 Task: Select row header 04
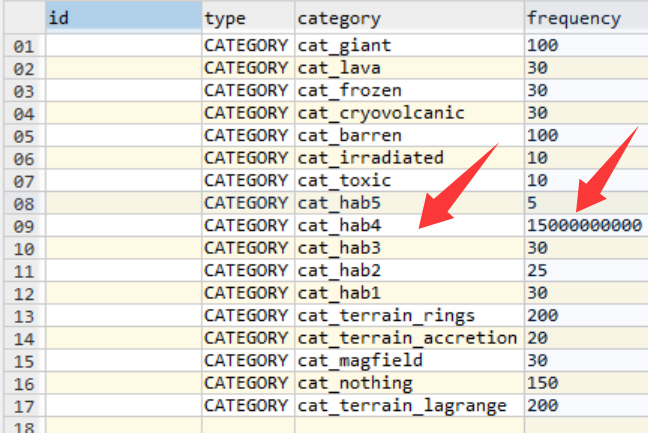coord(24,113)
